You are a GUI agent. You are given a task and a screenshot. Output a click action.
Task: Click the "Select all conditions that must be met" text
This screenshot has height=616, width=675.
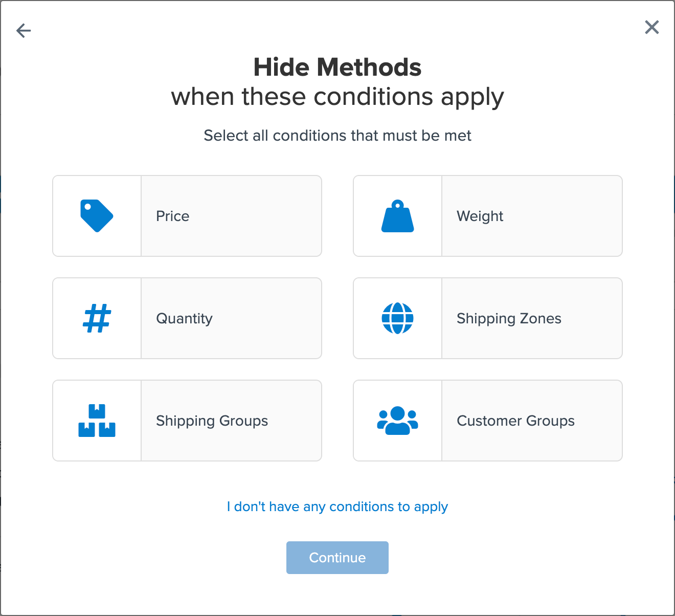[337, 136]
